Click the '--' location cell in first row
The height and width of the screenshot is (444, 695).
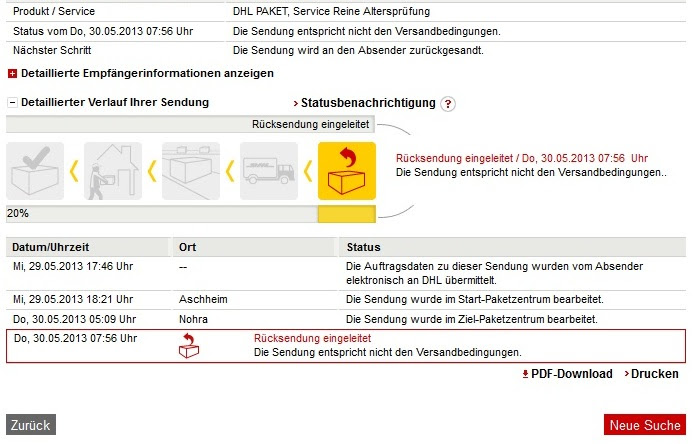click(183, 267)
